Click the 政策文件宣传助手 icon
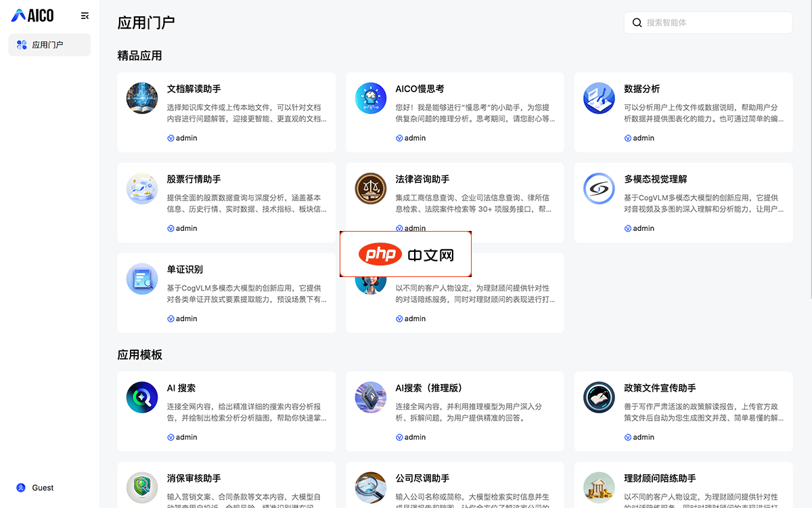Image resolution: width=812 pixels, height=508 pixels. coord(599,397)
